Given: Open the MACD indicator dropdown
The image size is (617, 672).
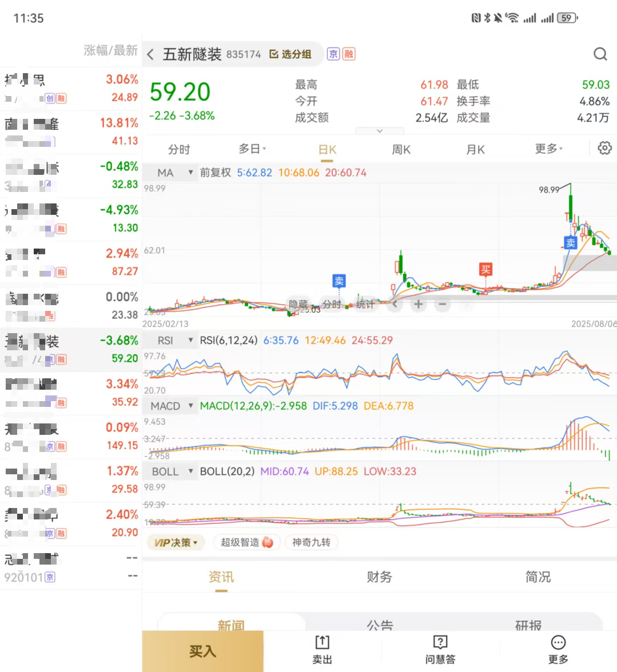Looking at the screenshot, I should coord(170,406).
